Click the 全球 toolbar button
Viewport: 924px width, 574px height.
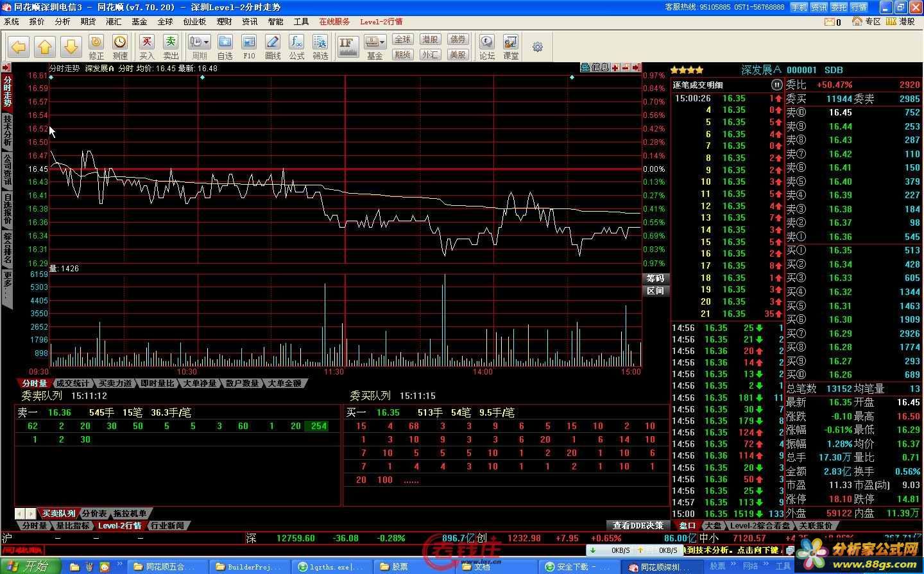click(402, 40)
